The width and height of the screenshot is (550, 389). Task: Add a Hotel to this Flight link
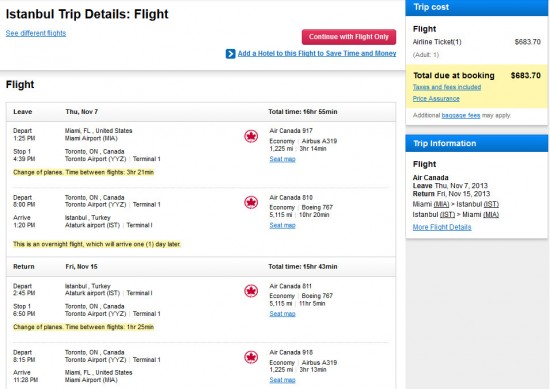click(x=317, y=54)
